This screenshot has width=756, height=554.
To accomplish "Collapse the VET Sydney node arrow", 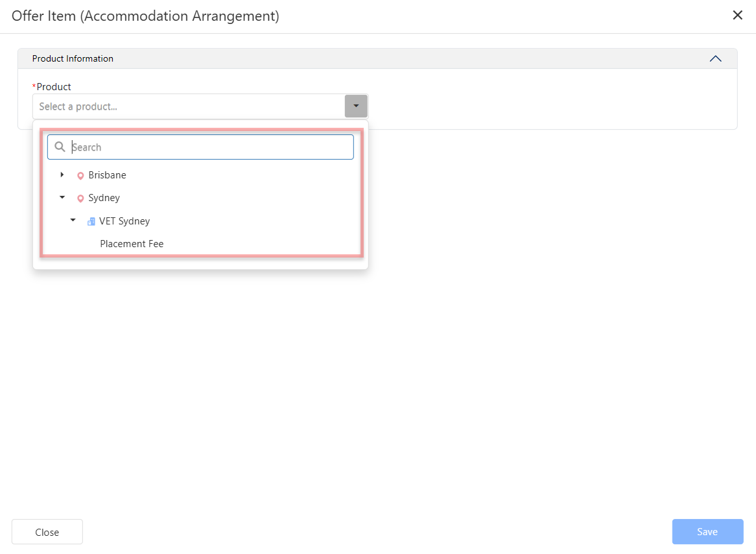I will click(73, 221).
